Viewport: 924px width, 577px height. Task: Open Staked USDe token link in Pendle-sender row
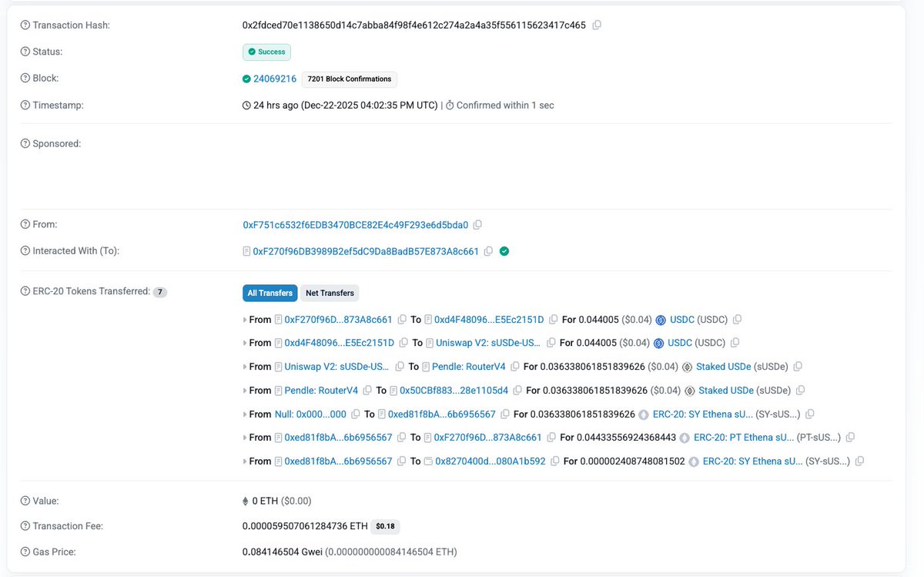point(725,391)
